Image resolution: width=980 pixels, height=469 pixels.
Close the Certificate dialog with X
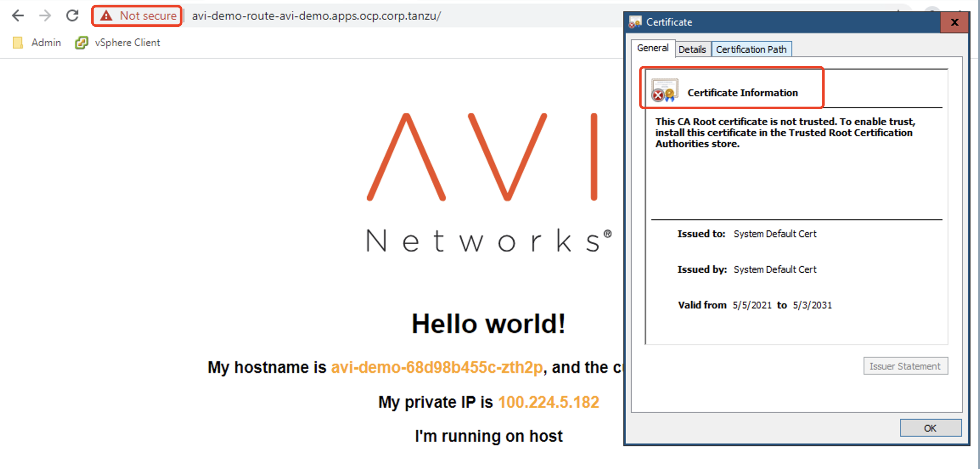click(954, 22)
